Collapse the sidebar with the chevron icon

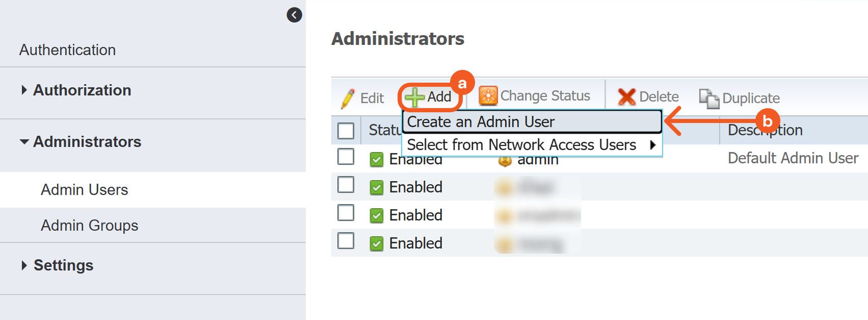294,15
